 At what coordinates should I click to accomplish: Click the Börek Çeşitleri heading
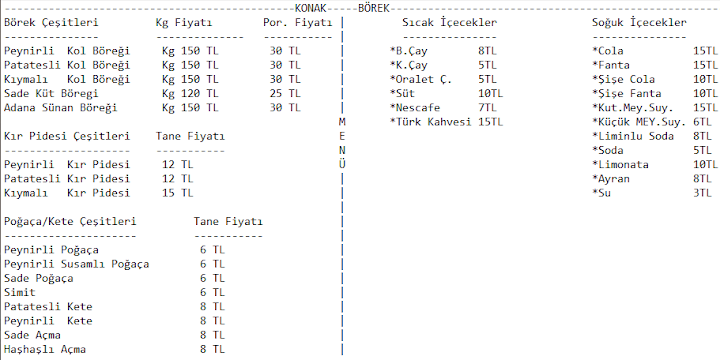click(x=51, y=22)
